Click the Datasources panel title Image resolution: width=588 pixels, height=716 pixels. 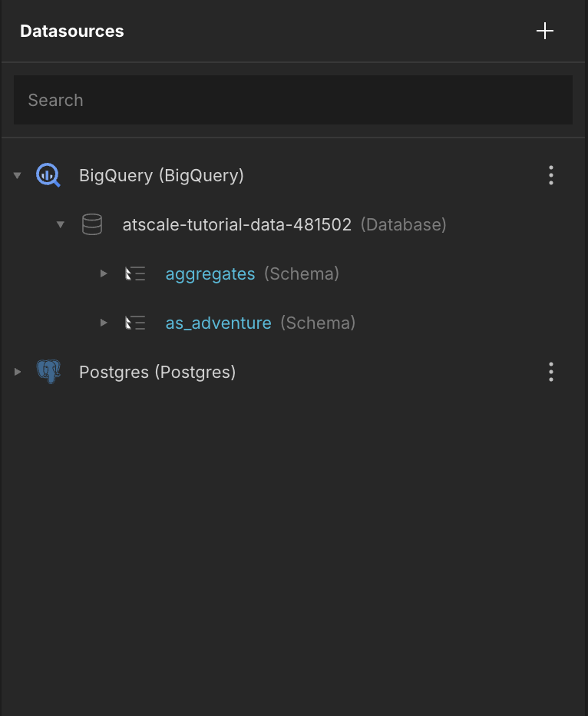coord(72,31)
